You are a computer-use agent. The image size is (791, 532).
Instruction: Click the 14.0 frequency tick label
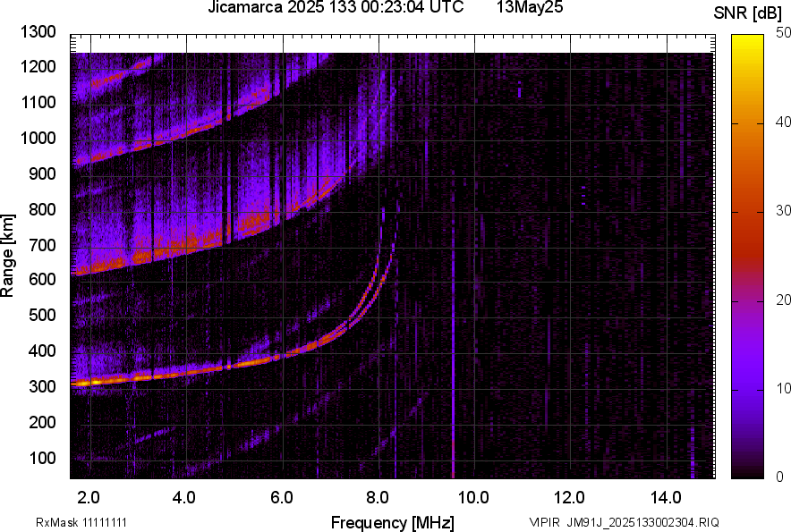click(666, 498)
